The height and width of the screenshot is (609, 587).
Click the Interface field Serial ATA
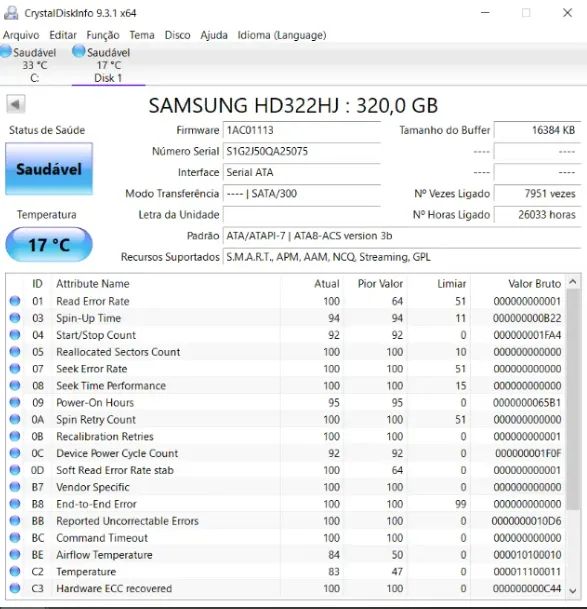(x=302, y=172)
